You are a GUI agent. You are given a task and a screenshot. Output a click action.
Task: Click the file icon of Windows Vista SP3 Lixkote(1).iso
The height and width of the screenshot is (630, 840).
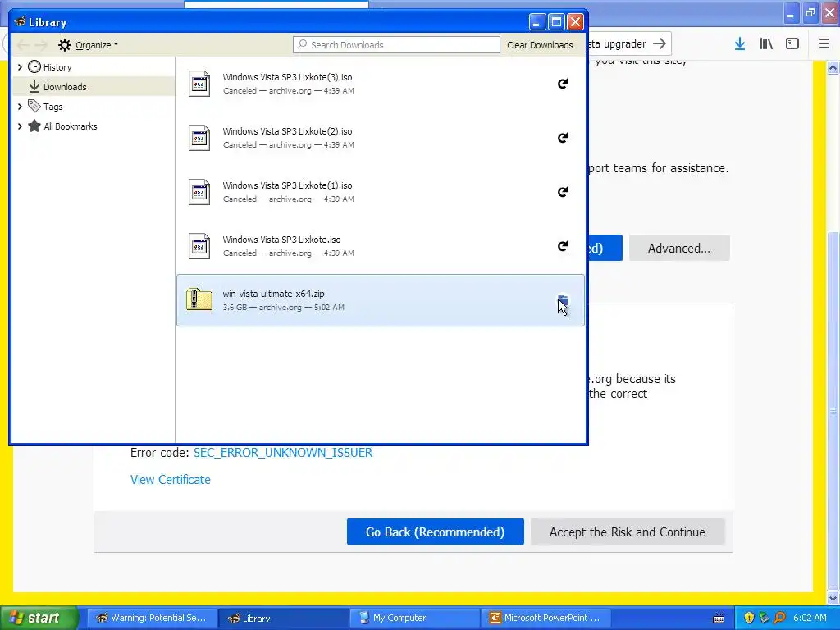pyautogui.click(x=199, y=192)
